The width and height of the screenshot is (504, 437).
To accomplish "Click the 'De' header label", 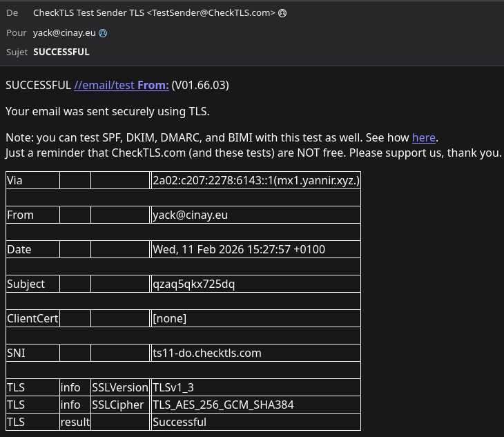I will click(12, 13).
